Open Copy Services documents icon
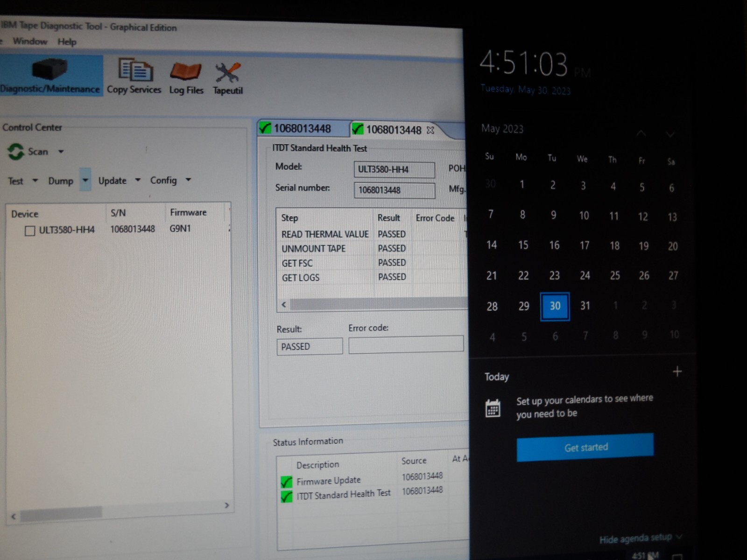The image size is (747, 560). coord(135,70)
